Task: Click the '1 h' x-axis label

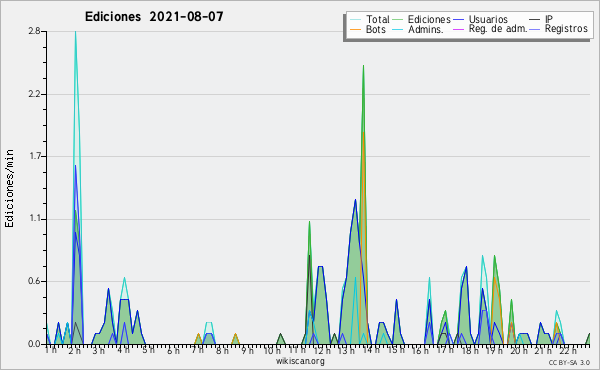Action: point(51,350)
